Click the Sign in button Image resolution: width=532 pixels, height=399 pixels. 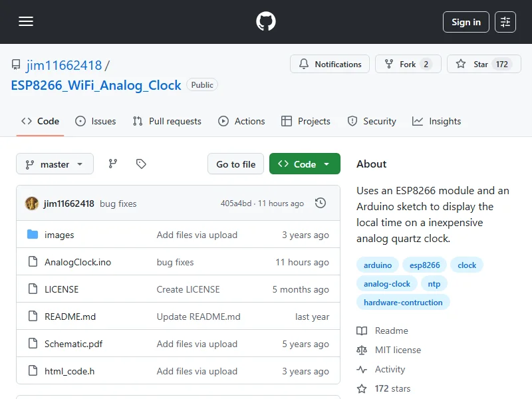tap(465, 22)
